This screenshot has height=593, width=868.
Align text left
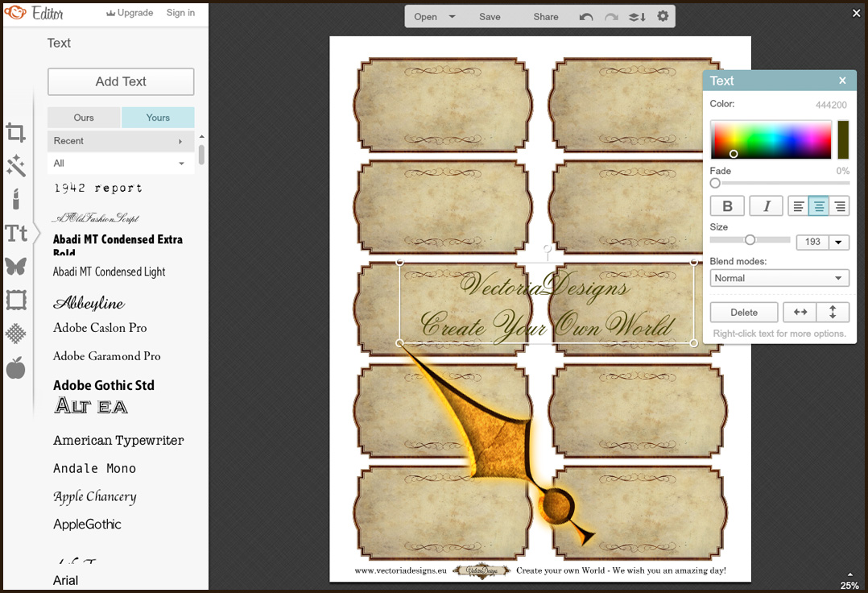click(x=798, y=206)
